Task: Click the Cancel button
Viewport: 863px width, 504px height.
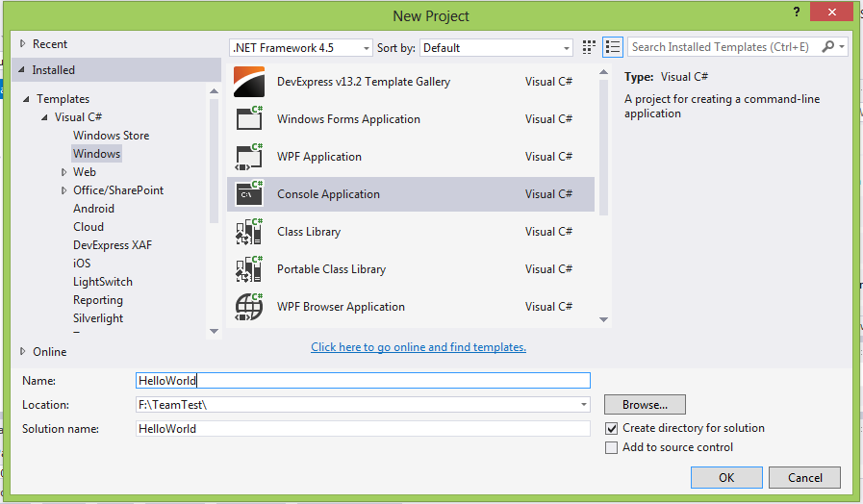Action: coord(804,478)
